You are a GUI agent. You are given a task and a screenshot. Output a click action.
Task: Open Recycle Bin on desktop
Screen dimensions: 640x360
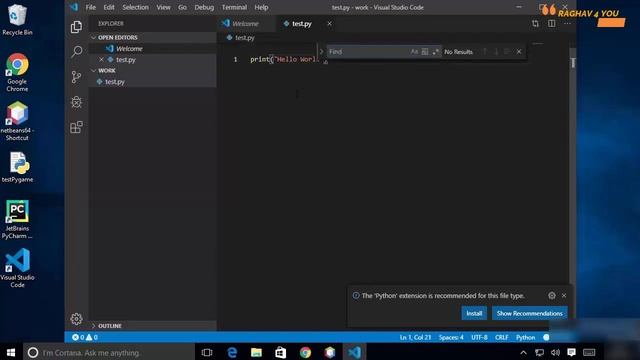click(x=17, y=20)
